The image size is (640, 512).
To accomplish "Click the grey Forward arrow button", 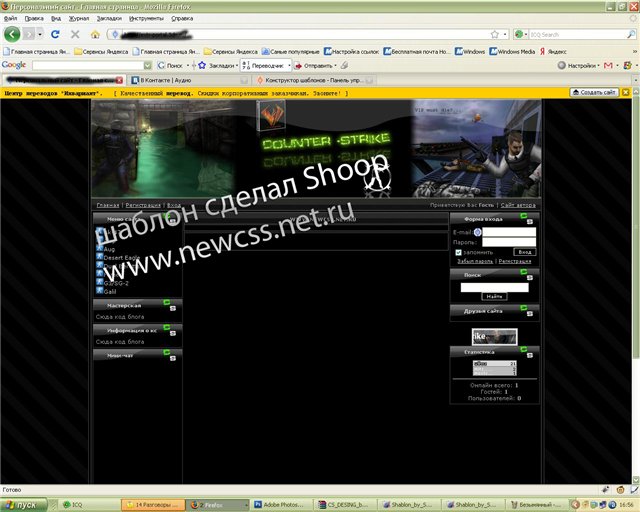I will 29,34.
